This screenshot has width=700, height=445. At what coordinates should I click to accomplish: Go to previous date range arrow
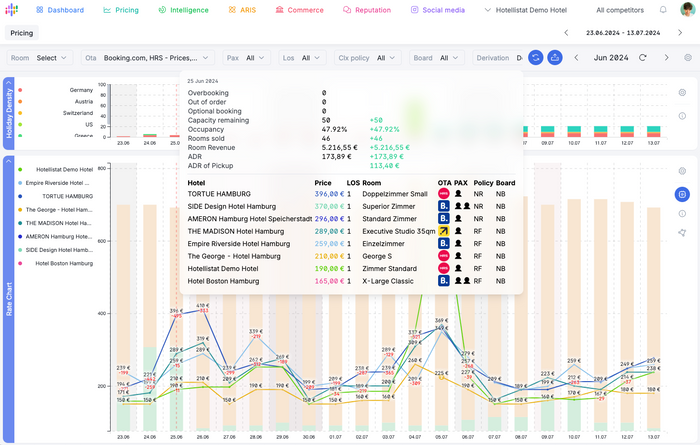click(566, 33)
